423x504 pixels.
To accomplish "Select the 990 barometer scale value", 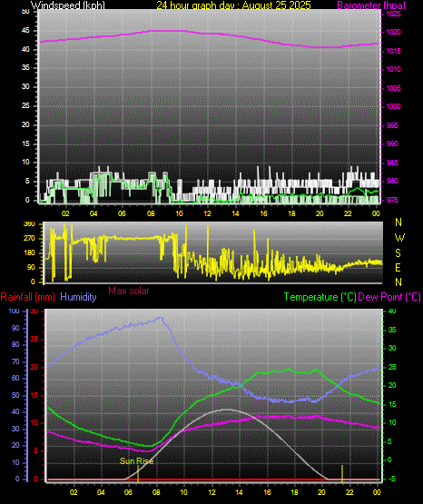I will coord(392,143).
